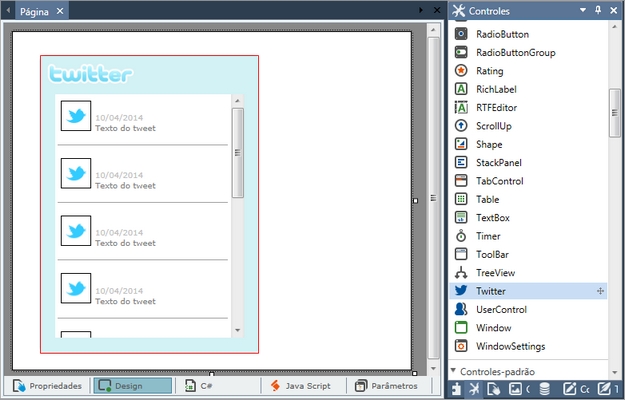This screenshot has height=400, width=625.
Task: Select the RadioButton control
Action: pos(502,34)
